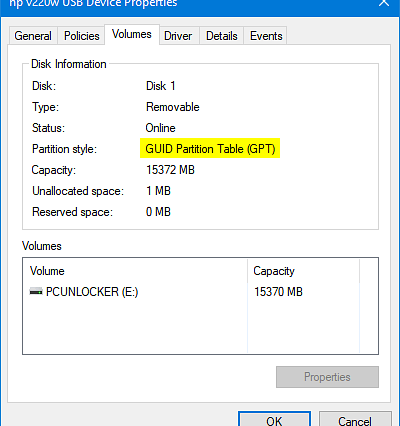Click the Properties button

327,377
